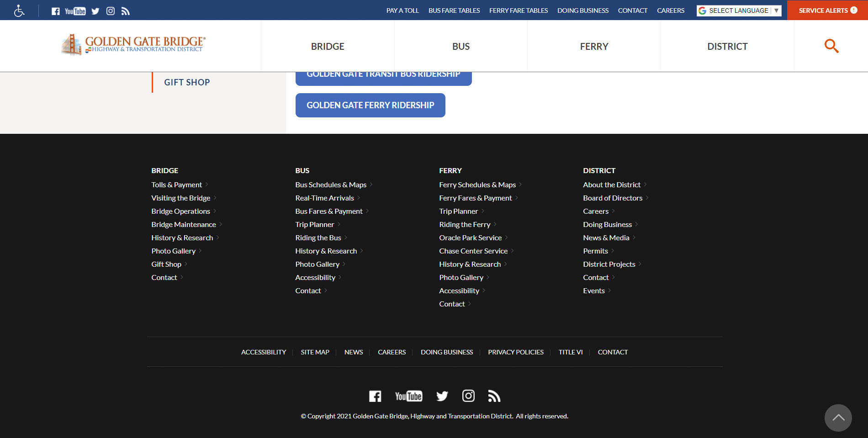Image resolution: width=868 pixels, height=438 pixels.
Task: Click the orange search magnifier icon
Action: pos(831,46)
